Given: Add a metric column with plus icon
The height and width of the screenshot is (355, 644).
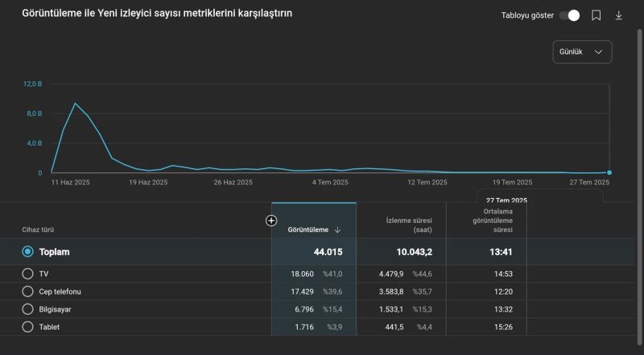Looking at the screenshot, I should click(271, 221).
